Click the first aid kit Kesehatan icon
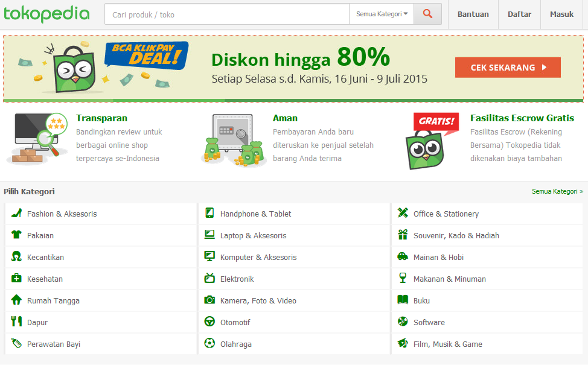Viewport: 588px width, 371px height. coord(16,278)
